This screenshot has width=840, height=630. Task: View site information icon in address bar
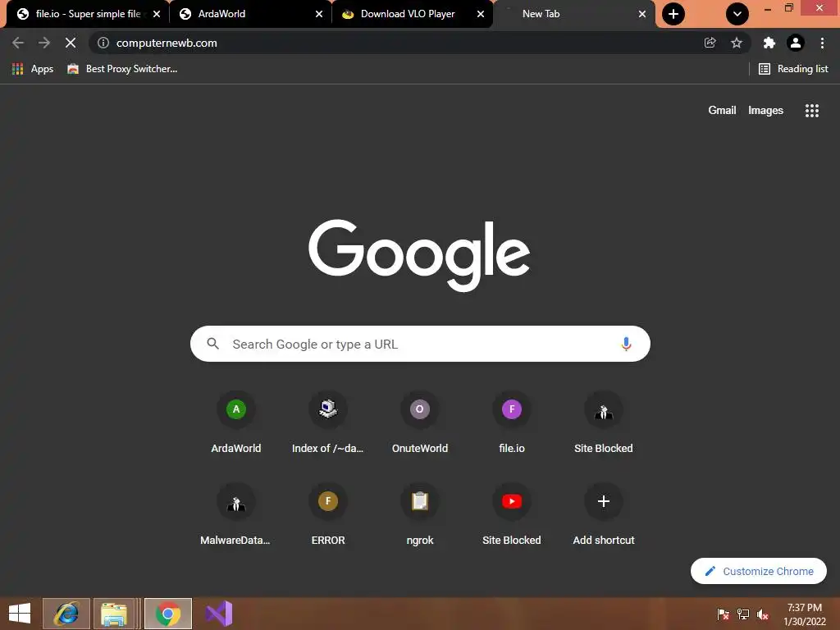coord(103,43)
